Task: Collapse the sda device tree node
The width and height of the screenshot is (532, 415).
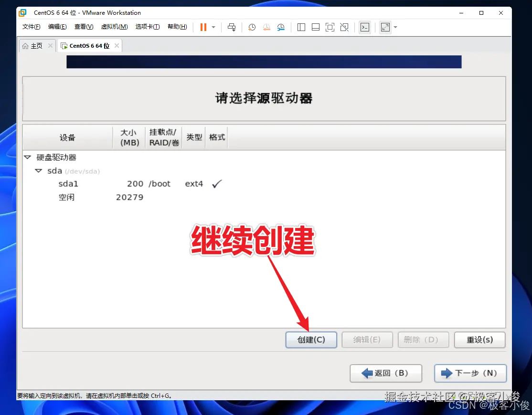Action: 38,171
